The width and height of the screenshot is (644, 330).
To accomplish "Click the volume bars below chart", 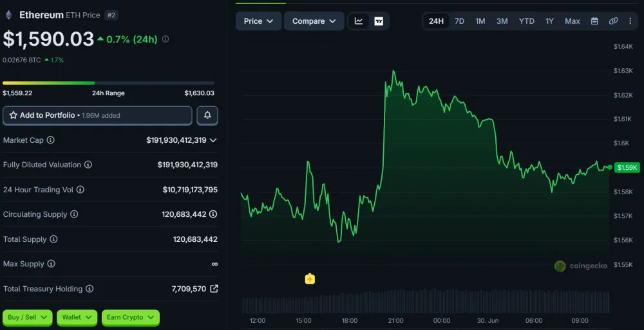I will 426,301.
